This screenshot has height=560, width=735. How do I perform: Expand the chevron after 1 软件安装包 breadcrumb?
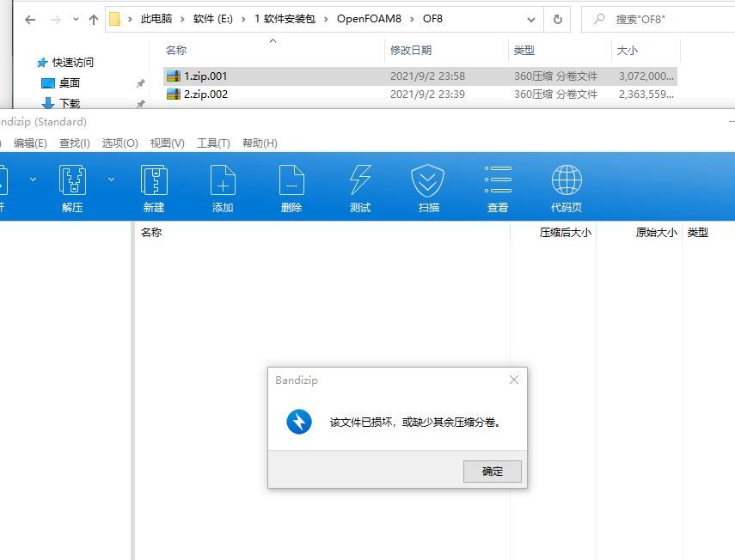click(327, 19)
